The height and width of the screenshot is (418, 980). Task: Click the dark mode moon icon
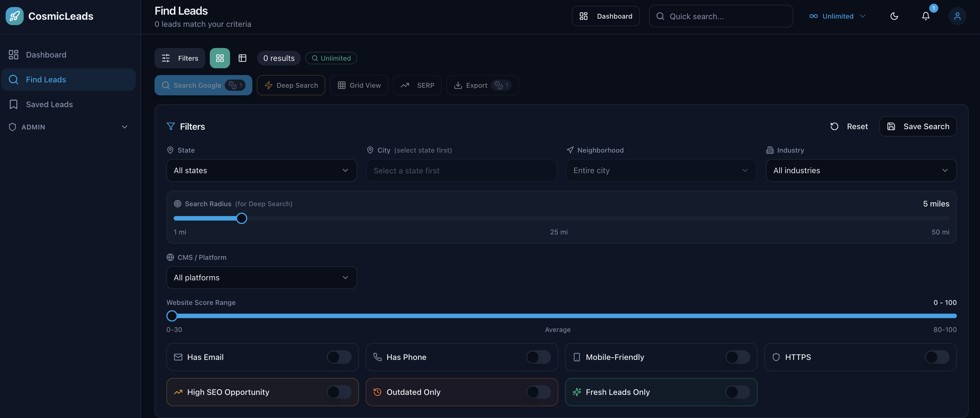(x=894, y=16)
